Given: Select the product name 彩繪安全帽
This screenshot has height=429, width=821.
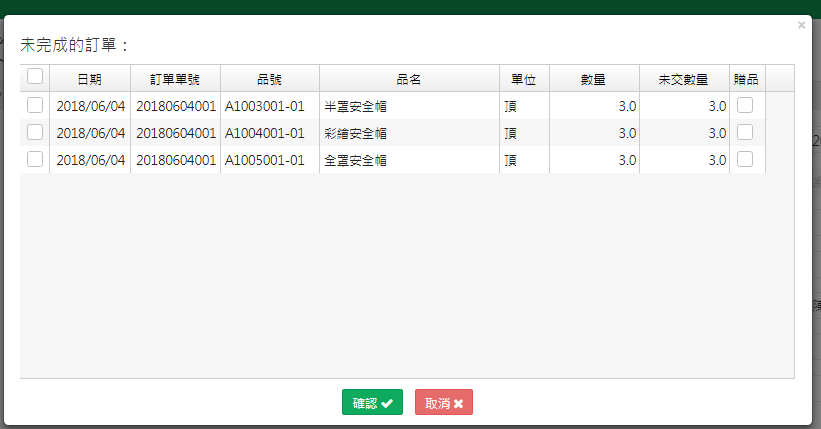Looking at the screenshot, I should pos(356,134).
